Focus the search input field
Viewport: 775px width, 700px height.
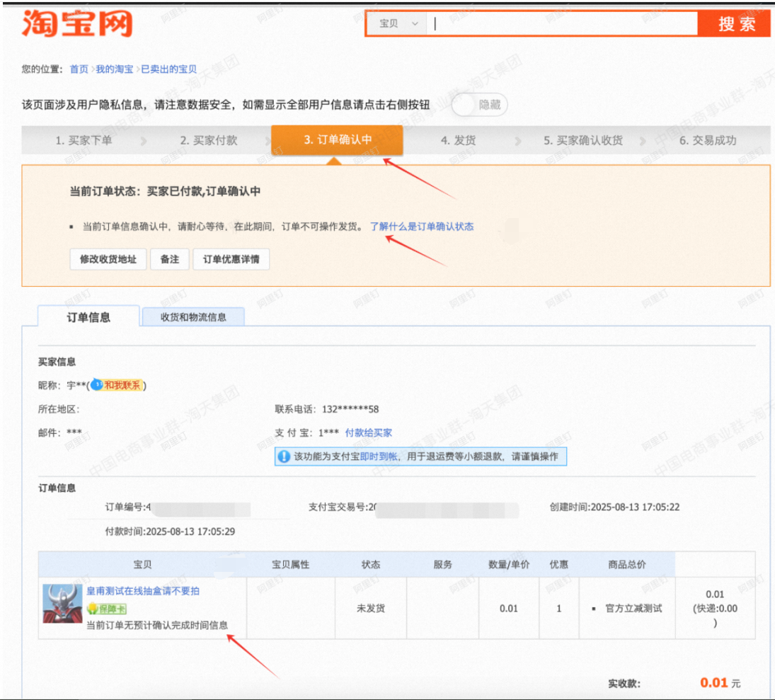pos(563,24)
